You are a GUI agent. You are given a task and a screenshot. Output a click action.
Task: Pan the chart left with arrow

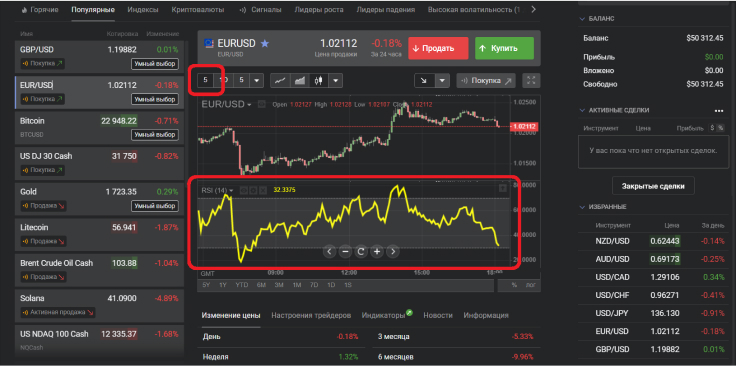329,252
